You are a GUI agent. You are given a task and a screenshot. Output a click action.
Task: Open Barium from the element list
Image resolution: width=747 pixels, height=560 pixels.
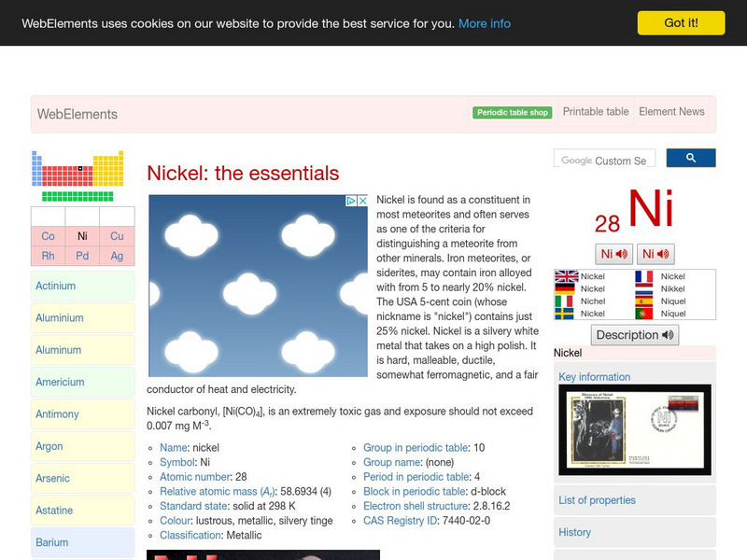pos(83,542)
